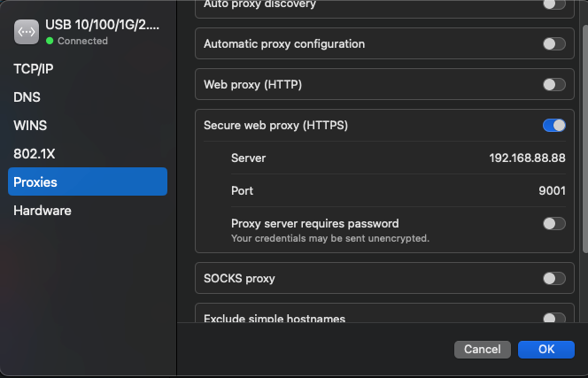Click the USB Ethernet adapter icon
588x378 pixels.
coord(27,32)
